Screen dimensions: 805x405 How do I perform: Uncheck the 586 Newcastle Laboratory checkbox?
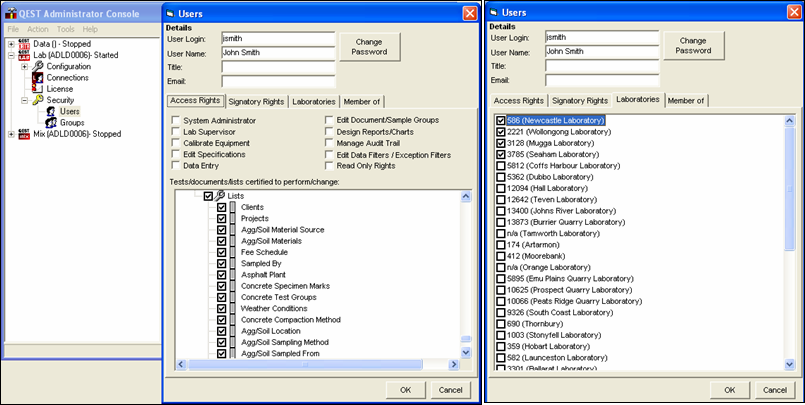pos(500,121)
